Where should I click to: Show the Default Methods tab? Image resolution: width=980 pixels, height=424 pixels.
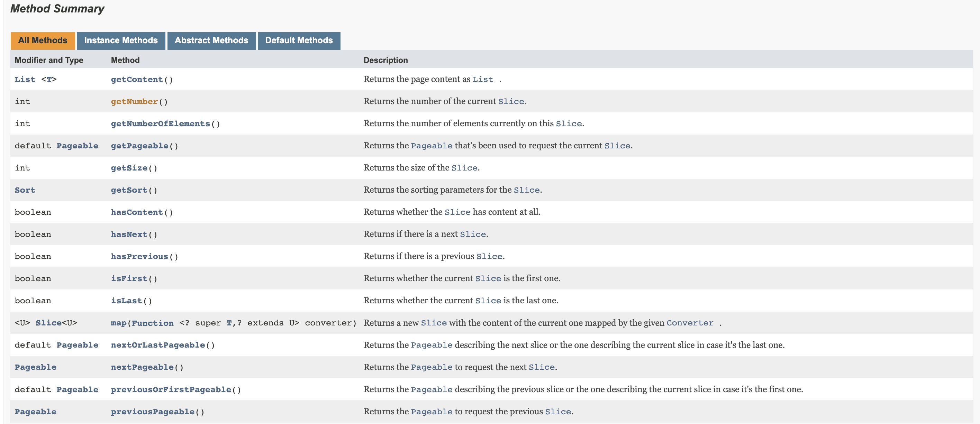pyautogui.click(x=299, y=40)
